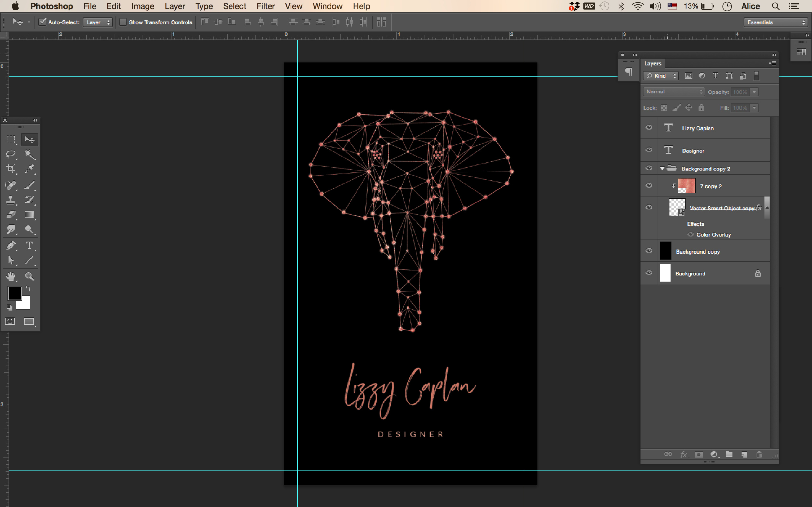Viewport: 812px width, 507px height.
Task: Pick the Eyedropper tool
Action: point(29,169)
